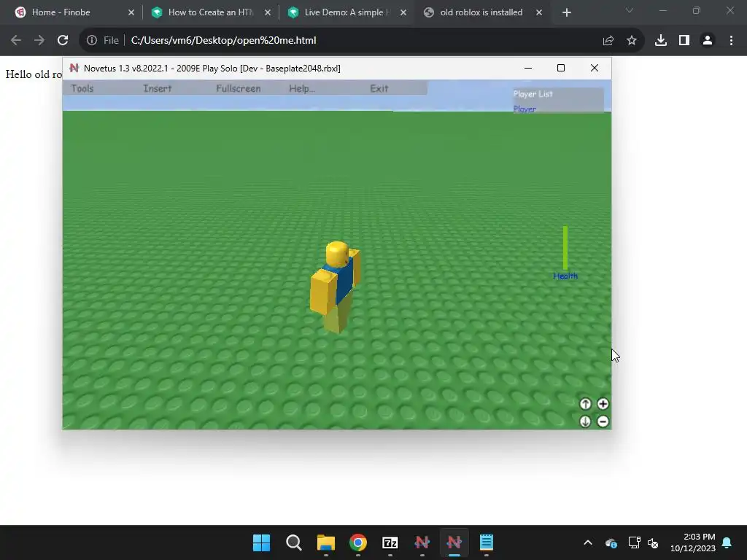
Task: Minimize the Novetus game window
Action: [x=528, y=68]
